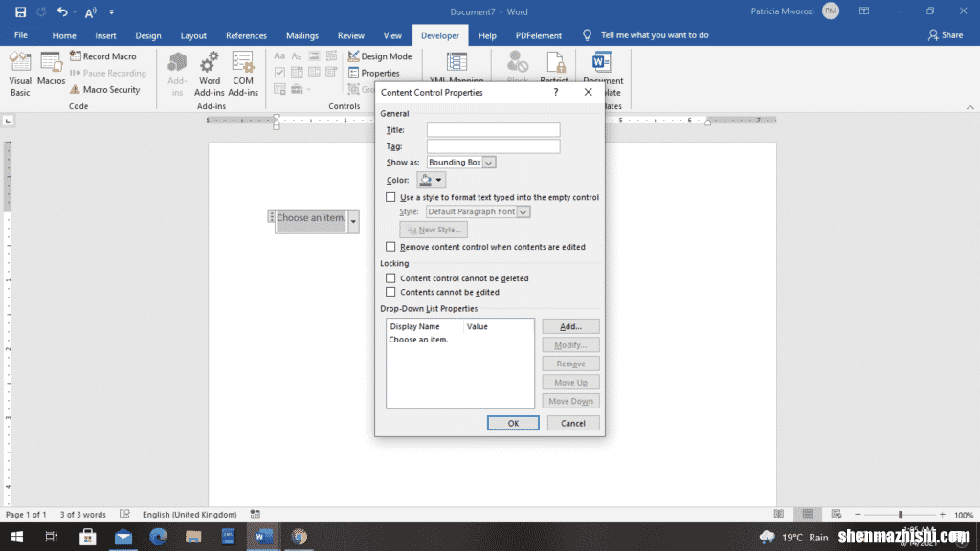Open Microsoft Edge from taskbar
The width and height of the screenshot is (980, 551).
pyautogui.click(x=158, y=537)
